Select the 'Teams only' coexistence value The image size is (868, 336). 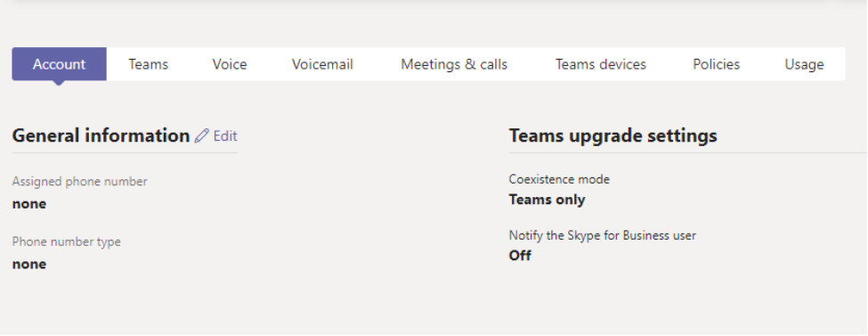[x=547, y=200]
